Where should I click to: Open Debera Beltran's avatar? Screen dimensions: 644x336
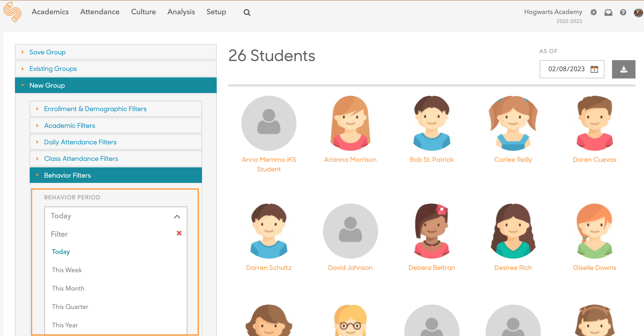(x=432, y=231)
